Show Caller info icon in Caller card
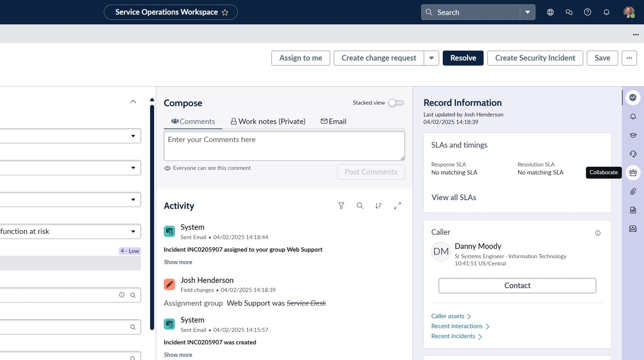Image resolution: width=644 pixels, height=360 pixels. click(x=598, y=233)
